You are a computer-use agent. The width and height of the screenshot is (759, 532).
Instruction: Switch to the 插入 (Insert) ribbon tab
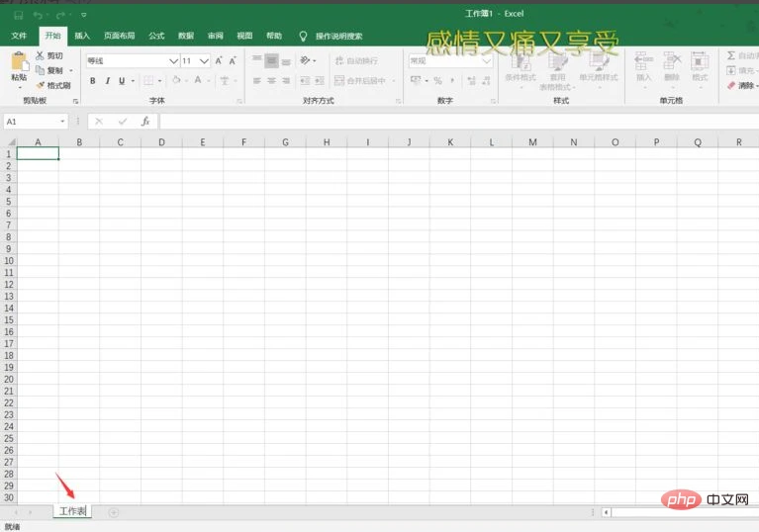click(82, 36)
